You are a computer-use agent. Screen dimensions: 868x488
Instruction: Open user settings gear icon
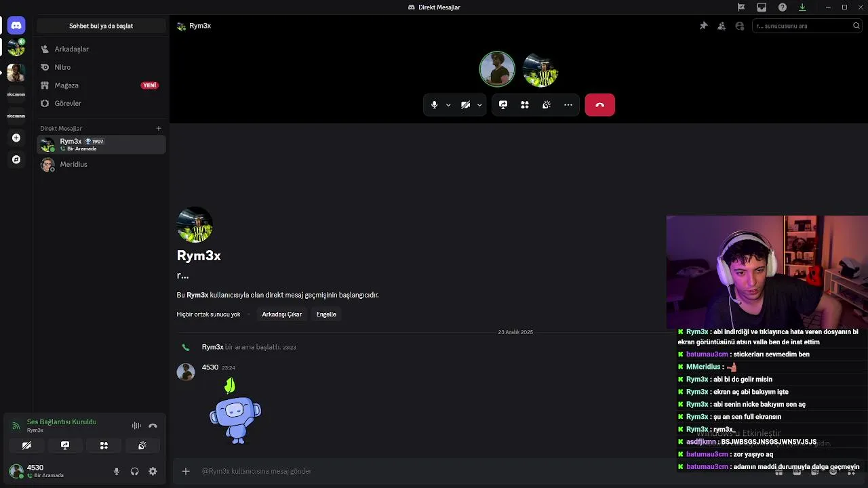[153, 471]
